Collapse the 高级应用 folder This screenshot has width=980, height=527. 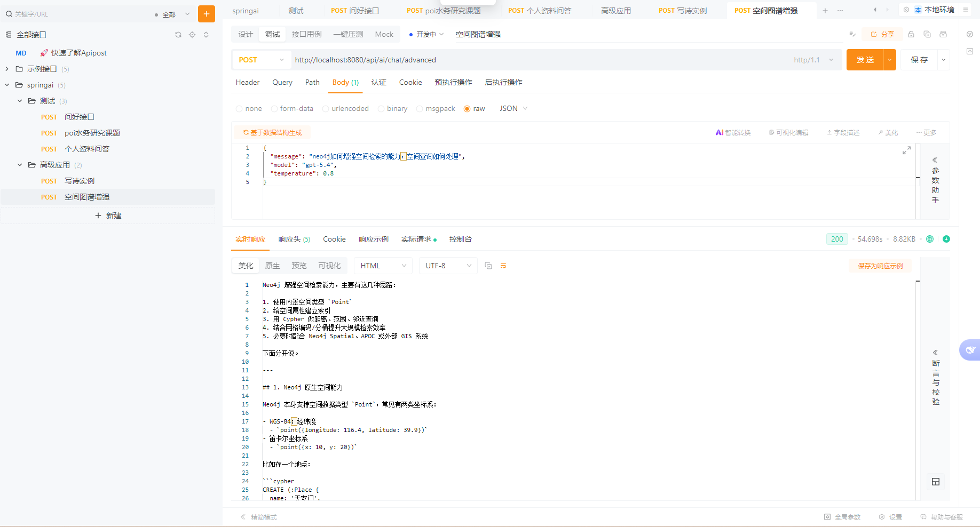click(20, 165)
